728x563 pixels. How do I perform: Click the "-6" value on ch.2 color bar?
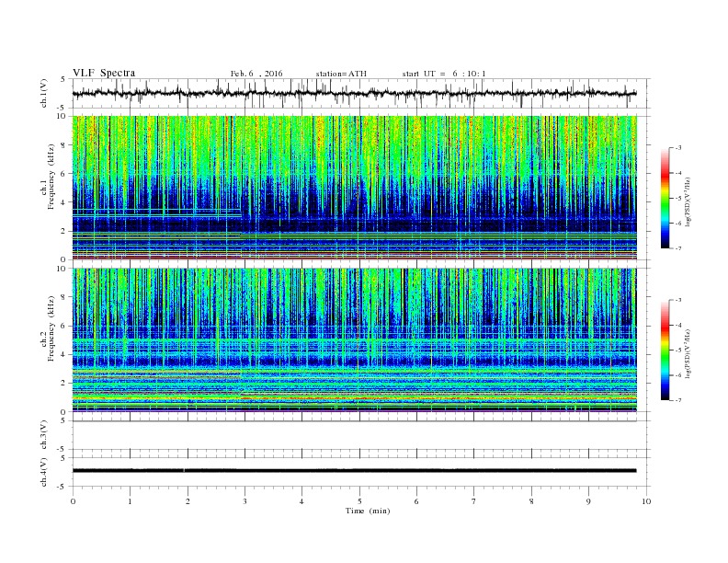point(677,375)
